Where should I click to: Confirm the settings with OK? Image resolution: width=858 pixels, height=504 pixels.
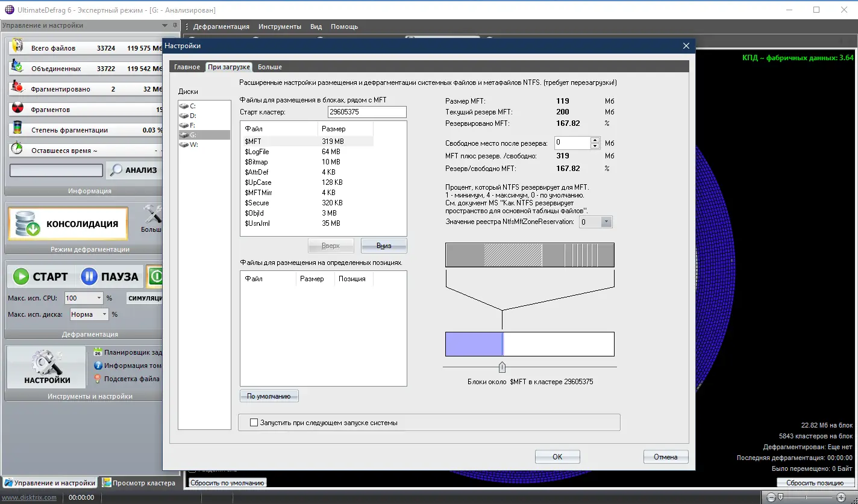pyautogui.click(x=557, y=457)
